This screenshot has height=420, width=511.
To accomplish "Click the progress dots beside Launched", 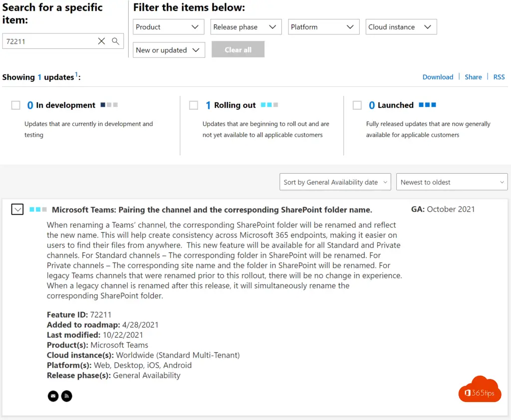I will [427, 105].
